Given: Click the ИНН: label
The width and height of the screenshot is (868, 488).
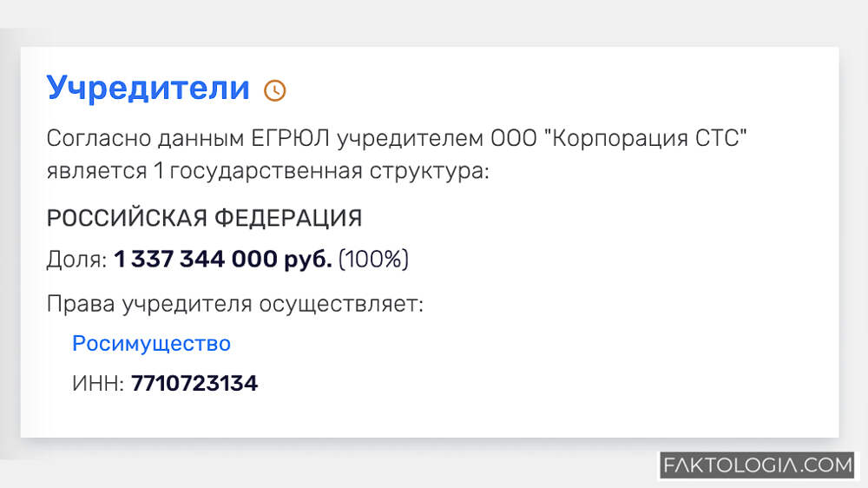Looking at the screenshot, I should (x=98, y=383).
